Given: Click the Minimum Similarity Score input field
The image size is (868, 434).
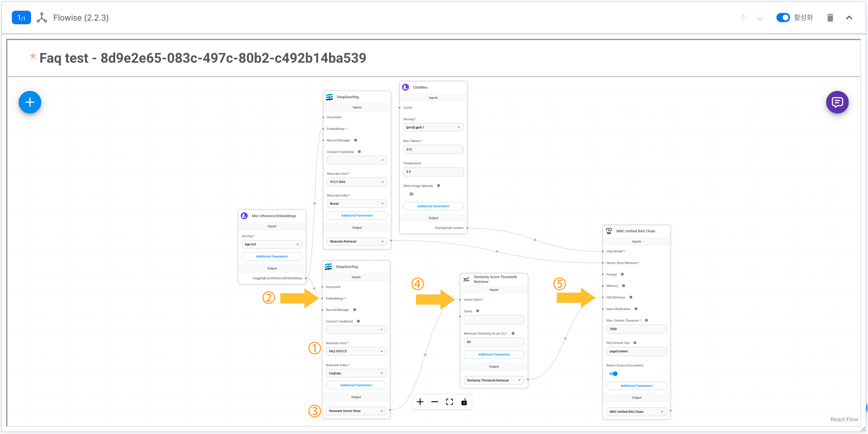Looking at the screenshot, I should (x=494, y=342).
